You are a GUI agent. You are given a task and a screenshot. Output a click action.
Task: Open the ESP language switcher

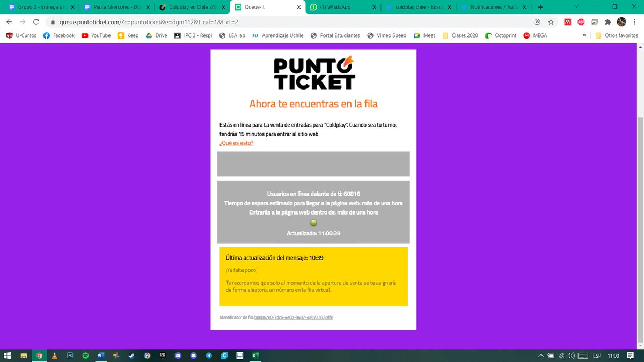pos(597,356)
